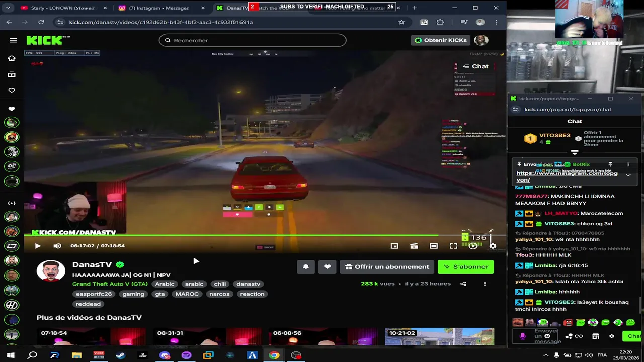Reload the page in Chrome
This screenshot has height=362, width=644.
[x=41, y=22]
